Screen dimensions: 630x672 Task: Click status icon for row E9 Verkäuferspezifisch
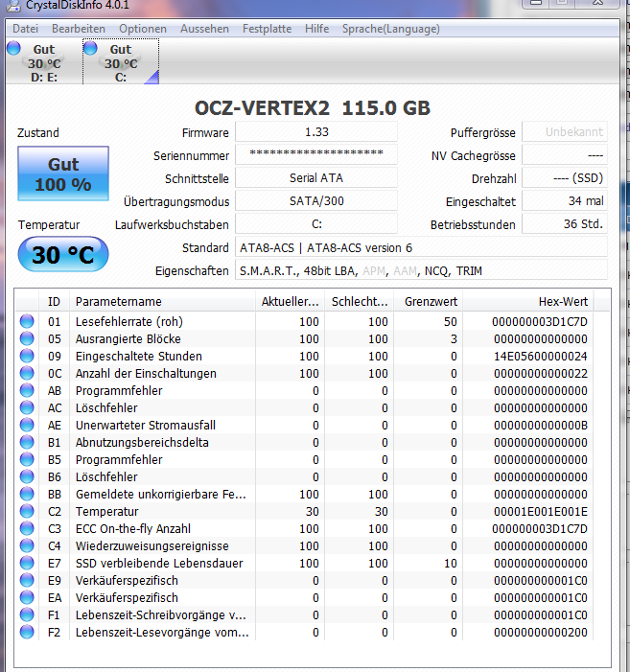(x=27, y=580)
